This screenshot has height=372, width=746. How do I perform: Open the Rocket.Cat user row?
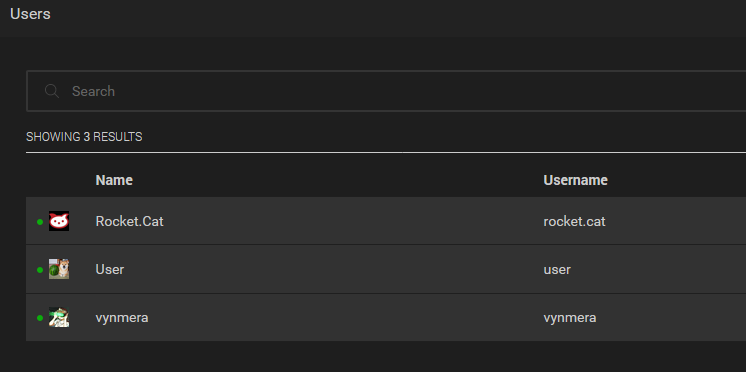[x=386, y=221]
